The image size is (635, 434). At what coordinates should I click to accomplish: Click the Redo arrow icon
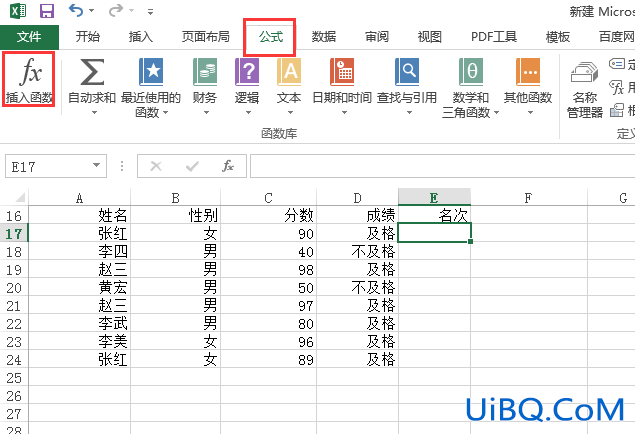click(115, 10)
